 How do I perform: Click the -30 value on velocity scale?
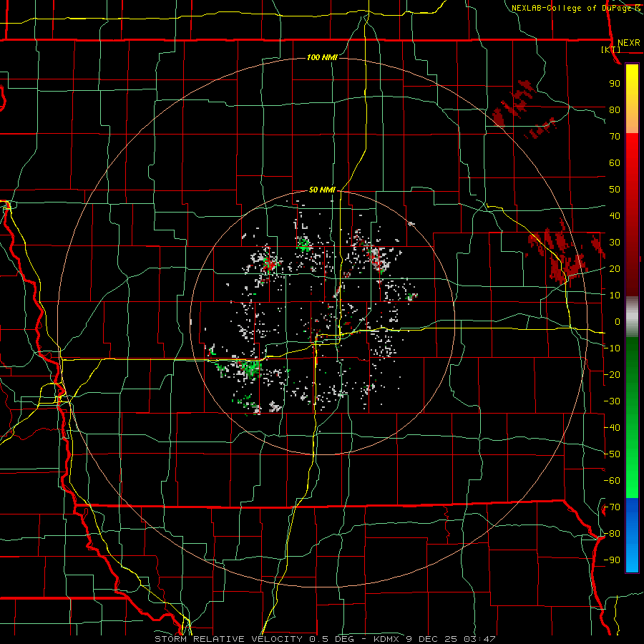click(x=612, y=401)
